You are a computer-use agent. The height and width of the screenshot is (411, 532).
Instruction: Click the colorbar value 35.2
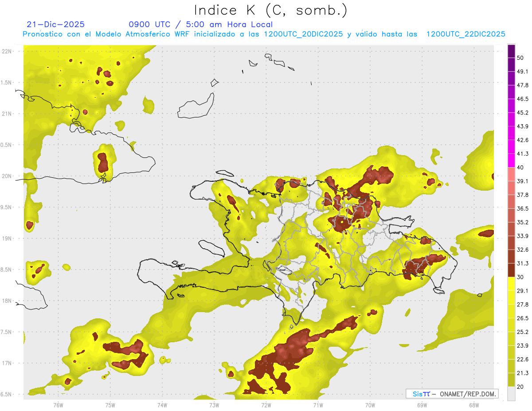click(523, 222)
